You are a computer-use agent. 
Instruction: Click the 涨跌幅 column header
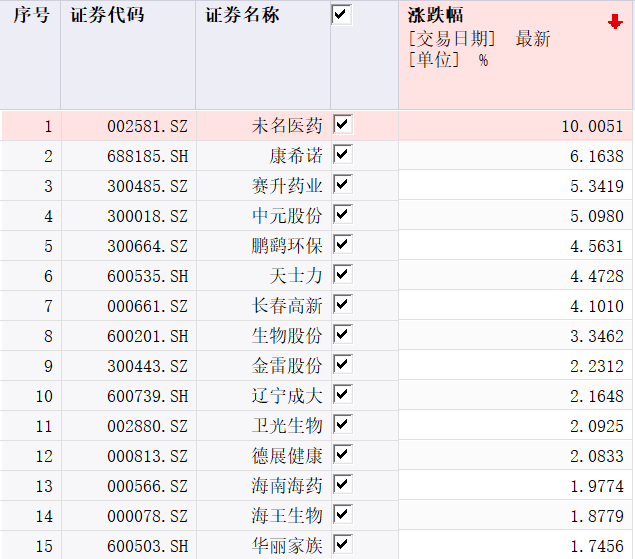coord(436,16)
